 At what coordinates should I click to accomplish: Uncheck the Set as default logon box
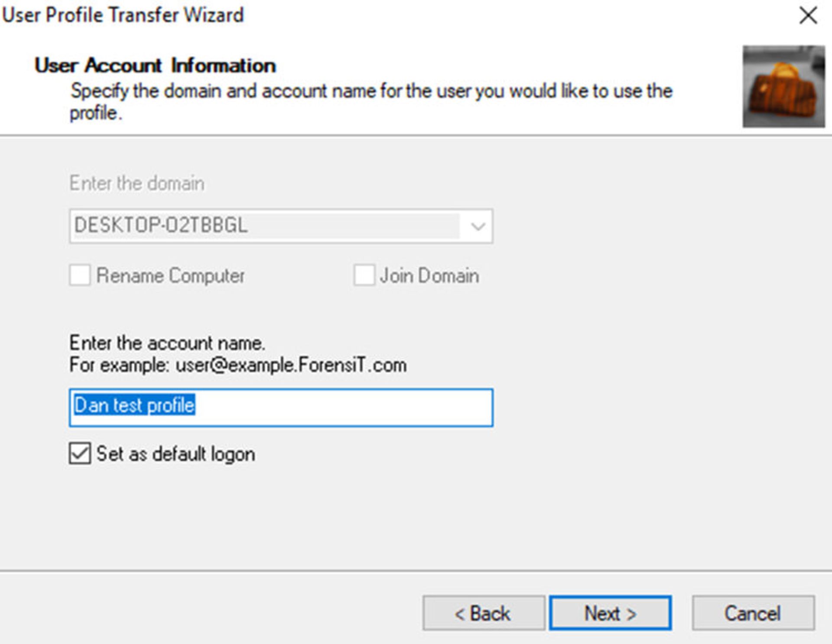pyautogui.click(x=80, y=453)
